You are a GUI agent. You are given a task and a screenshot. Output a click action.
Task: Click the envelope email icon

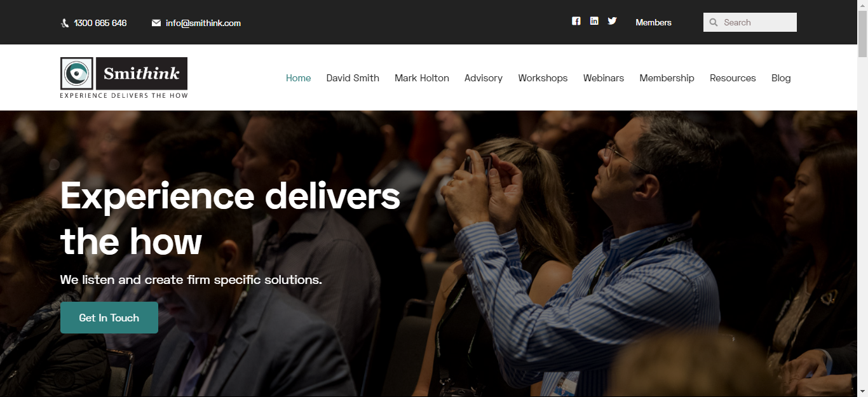pos(156,23)
